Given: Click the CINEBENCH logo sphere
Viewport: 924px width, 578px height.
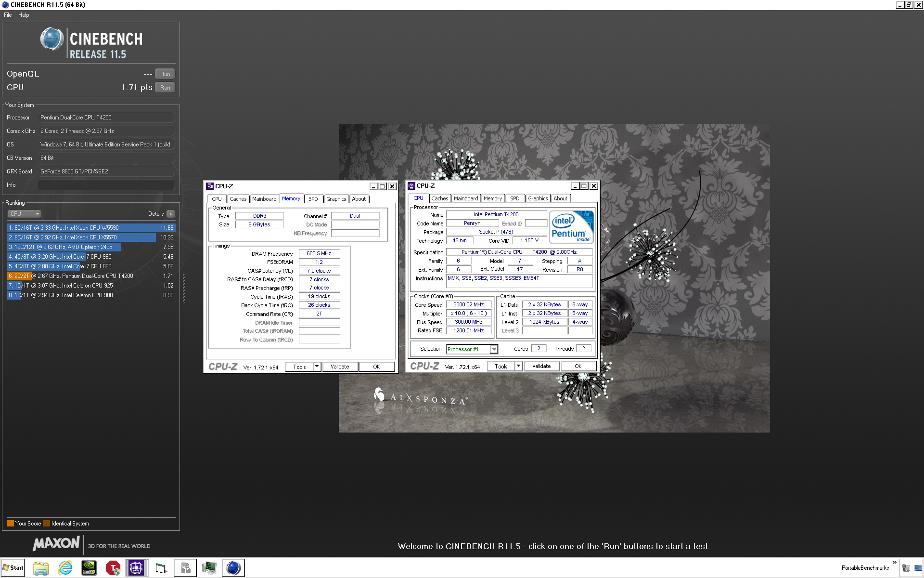Looking at the screenshot, I should coord(52,39).
